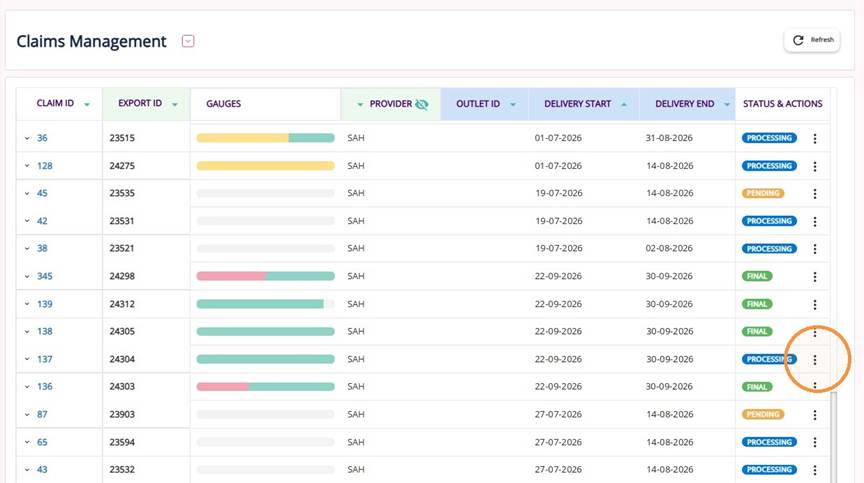Open claim 137 link
864x483 pixels.
(x=45, y=359)
